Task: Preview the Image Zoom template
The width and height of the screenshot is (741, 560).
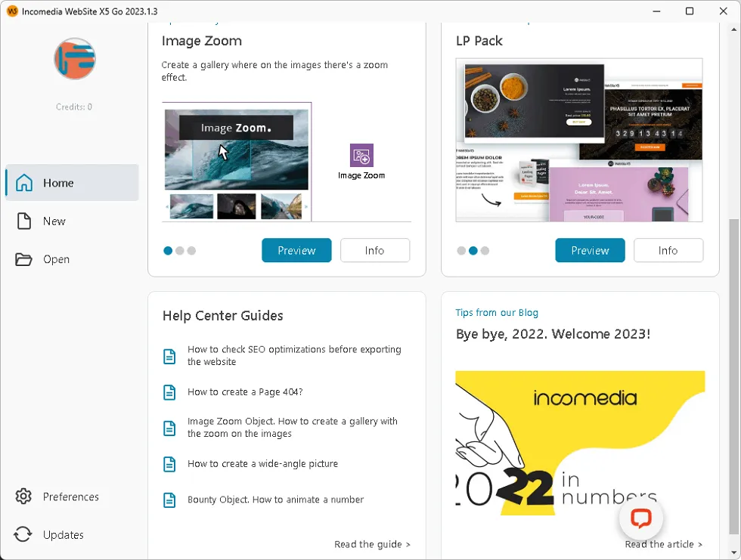Action: [x=296, y=250]
